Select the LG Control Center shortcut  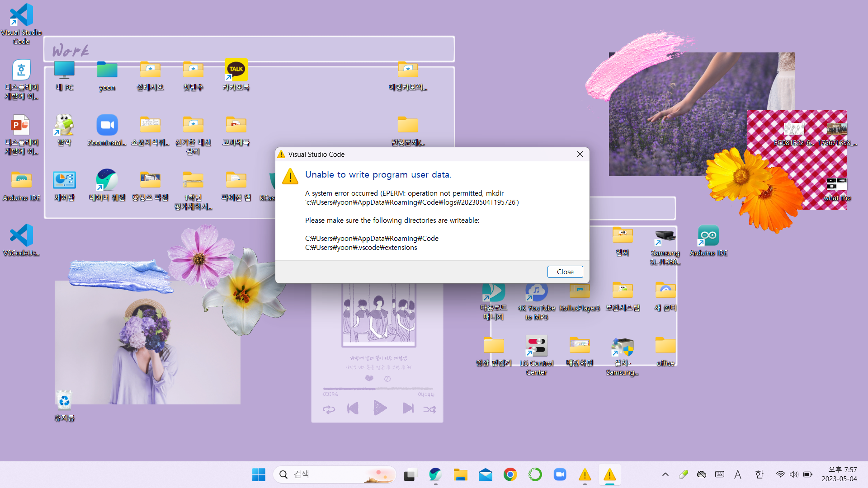tap(537, 355)
